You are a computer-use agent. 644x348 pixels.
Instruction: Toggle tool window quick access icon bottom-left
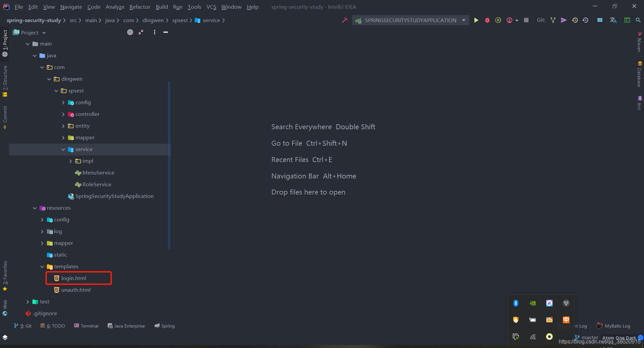click(x=5, y=337)
